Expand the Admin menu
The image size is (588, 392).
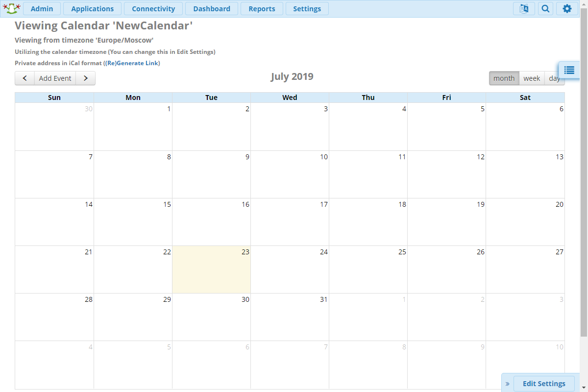(x=42, y=9)
